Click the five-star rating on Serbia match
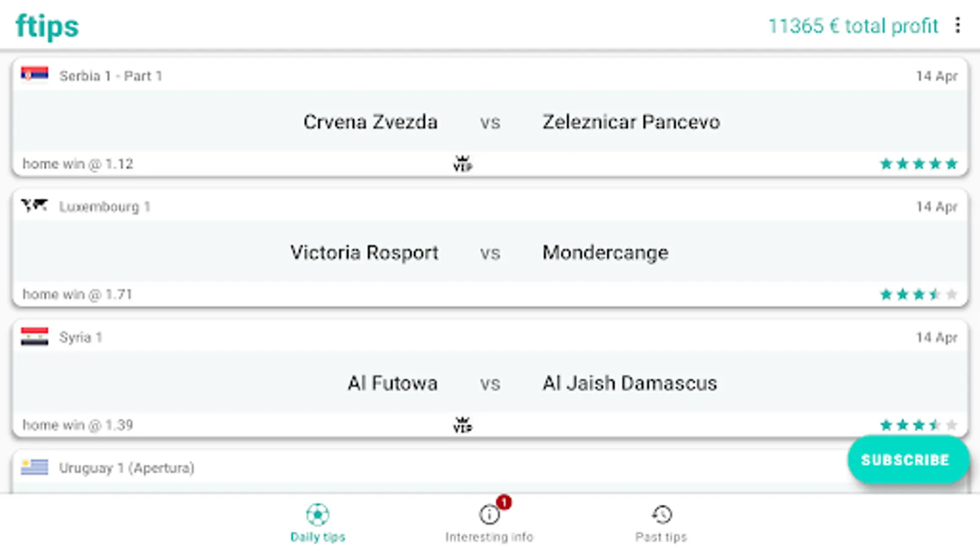The image size is (980, 551). 918,163
